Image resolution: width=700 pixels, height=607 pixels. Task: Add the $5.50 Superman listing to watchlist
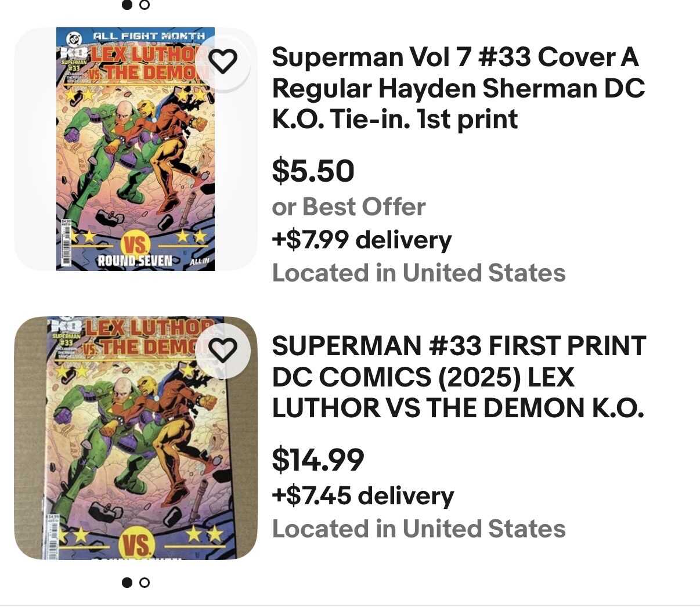tap(223, 61)
